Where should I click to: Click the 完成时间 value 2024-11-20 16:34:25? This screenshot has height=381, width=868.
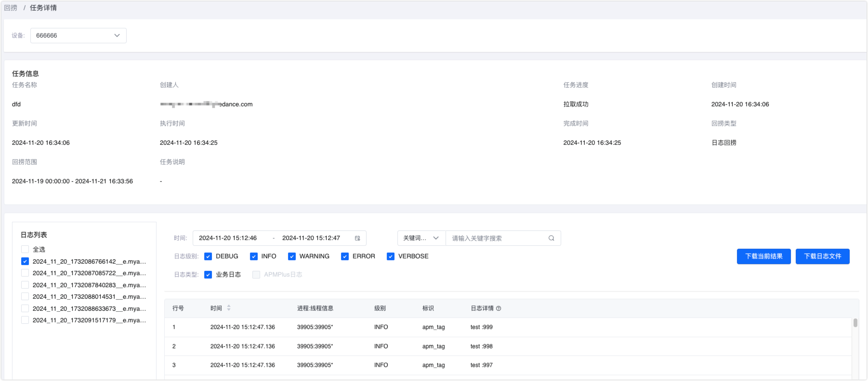[592, 143]
